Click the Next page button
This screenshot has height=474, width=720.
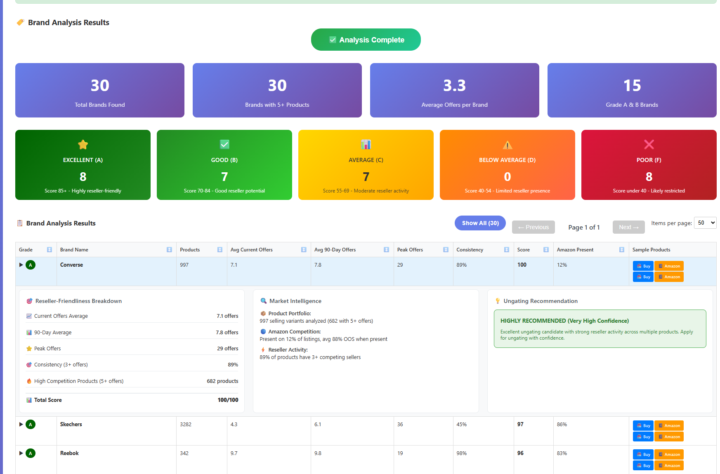click(x=628, y=227)
